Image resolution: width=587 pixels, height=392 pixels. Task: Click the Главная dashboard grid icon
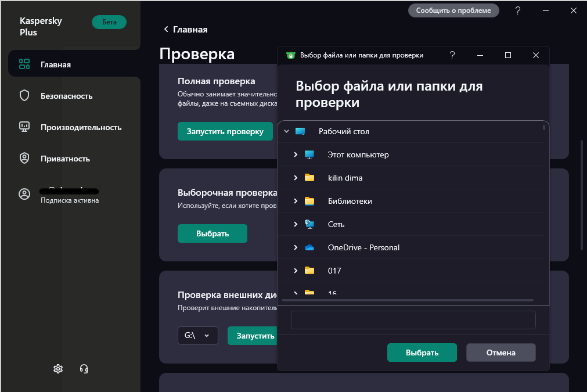[x=24, y=64]
